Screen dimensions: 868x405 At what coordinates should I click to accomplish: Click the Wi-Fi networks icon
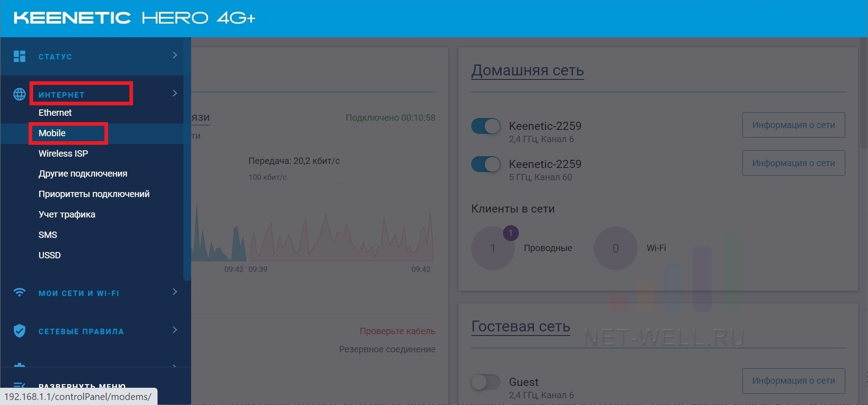tap(20, 292)
